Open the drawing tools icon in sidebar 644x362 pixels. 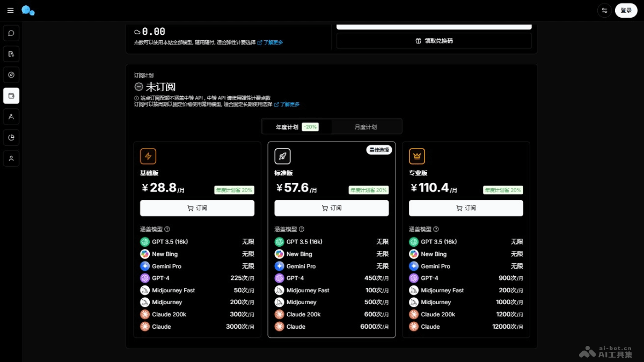point(11,116)
